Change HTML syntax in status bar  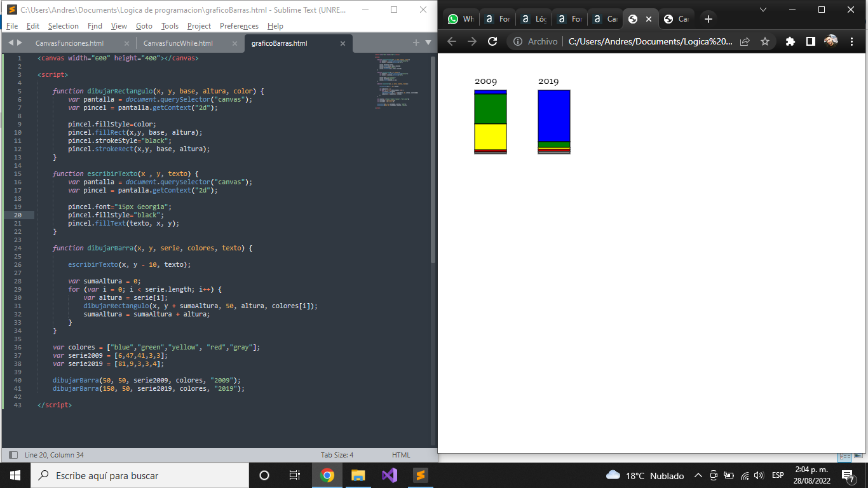(x=401, y=455)
